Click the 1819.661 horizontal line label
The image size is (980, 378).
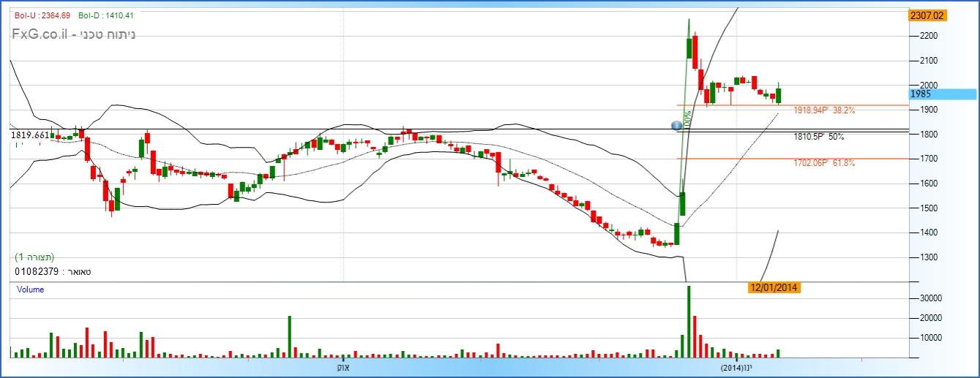pos(30,135)
